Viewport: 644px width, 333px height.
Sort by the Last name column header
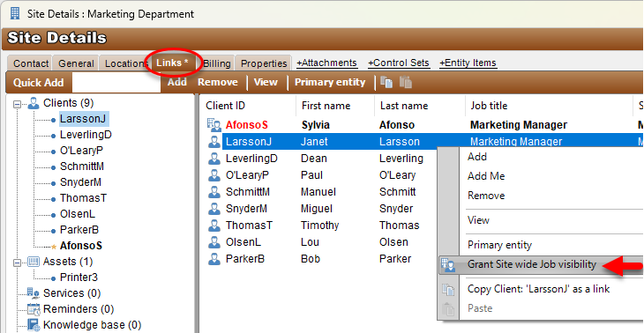404,106
